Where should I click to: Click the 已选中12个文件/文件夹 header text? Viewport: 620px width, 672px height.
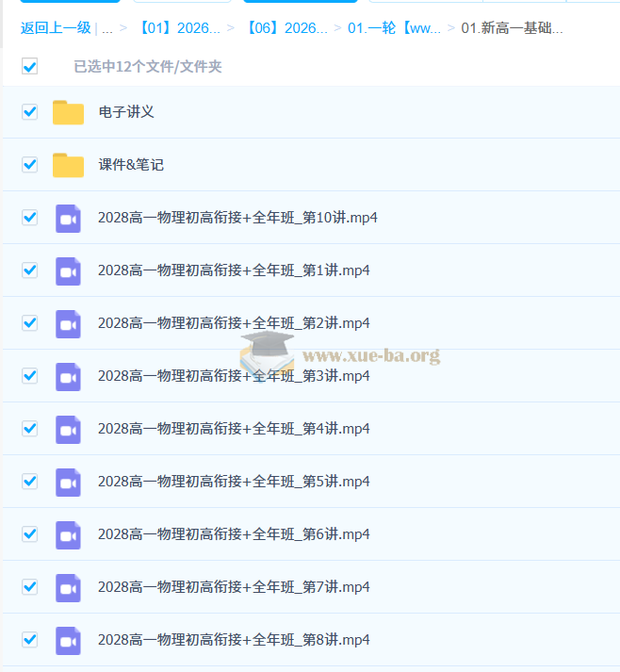pyautogui.click(x=148, y=67)
